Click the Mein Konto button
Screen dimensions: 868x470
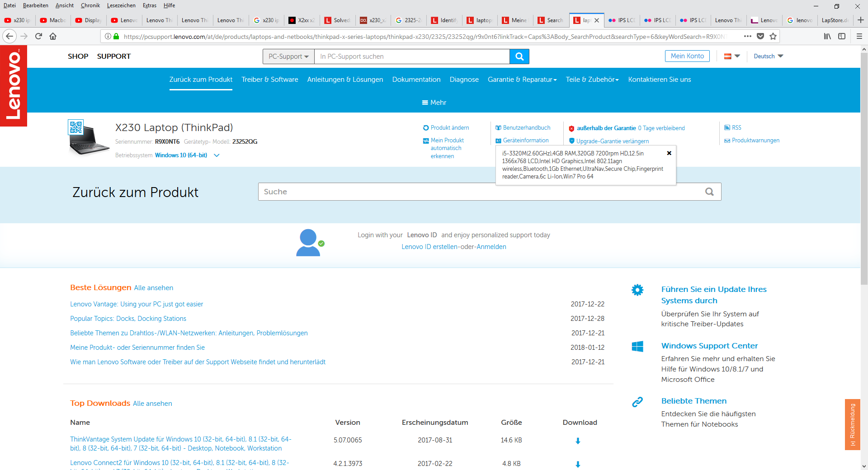click(687, 56)
